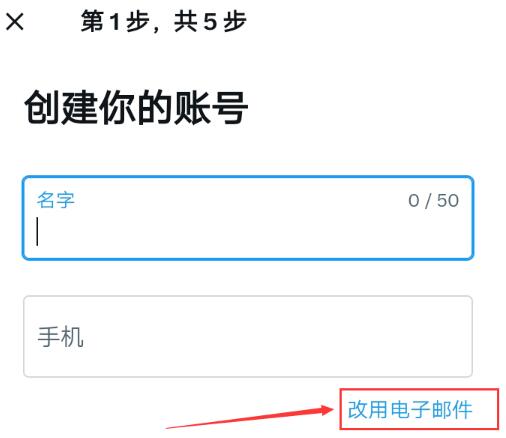Click the 0 / 50 character counter
Image resolution: width=506 pixels, height=438 pixels.
coord(433,201)
